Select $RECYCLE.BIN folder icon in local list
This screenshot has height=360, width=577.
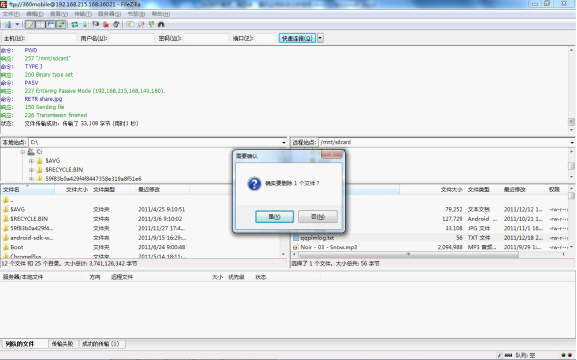tap(6, 219)
